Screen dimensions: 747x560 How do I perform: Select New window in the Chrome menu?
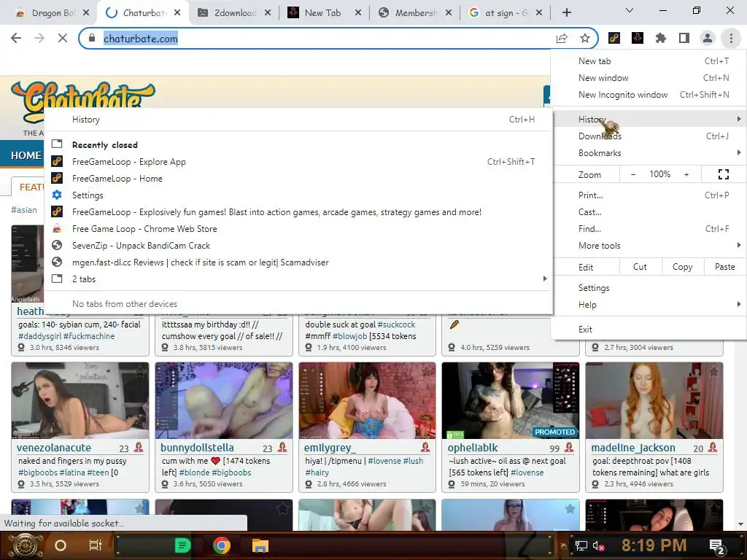(x=649, y=77)
